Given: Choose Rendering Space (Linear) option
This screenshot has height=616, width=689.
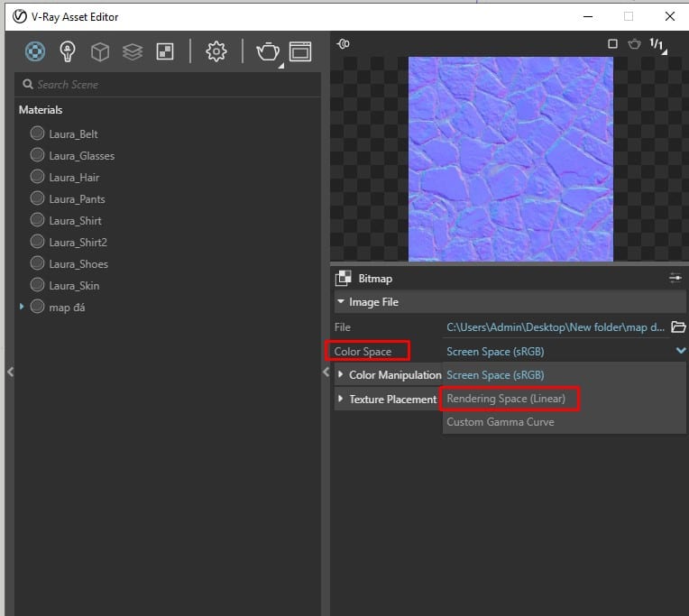Looking at the screenshot, I should pyautogui.click(x=506, y=399).
